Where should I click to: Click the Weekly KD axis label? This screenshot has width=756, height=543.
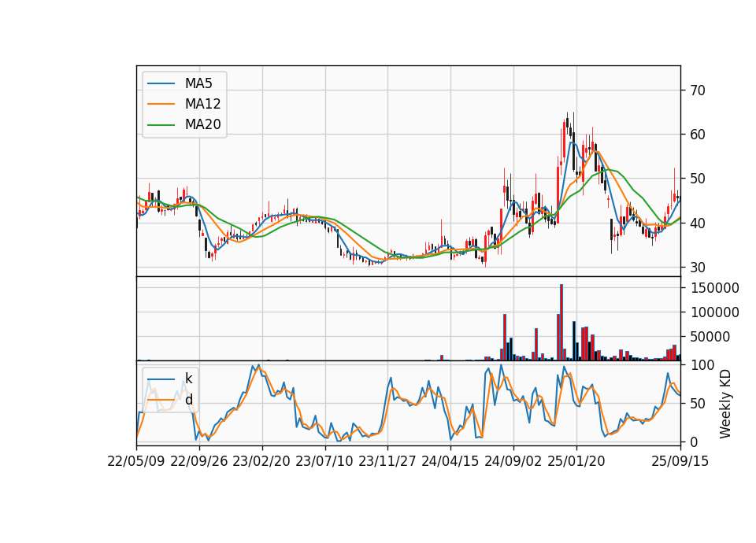[x=725, y=404]
